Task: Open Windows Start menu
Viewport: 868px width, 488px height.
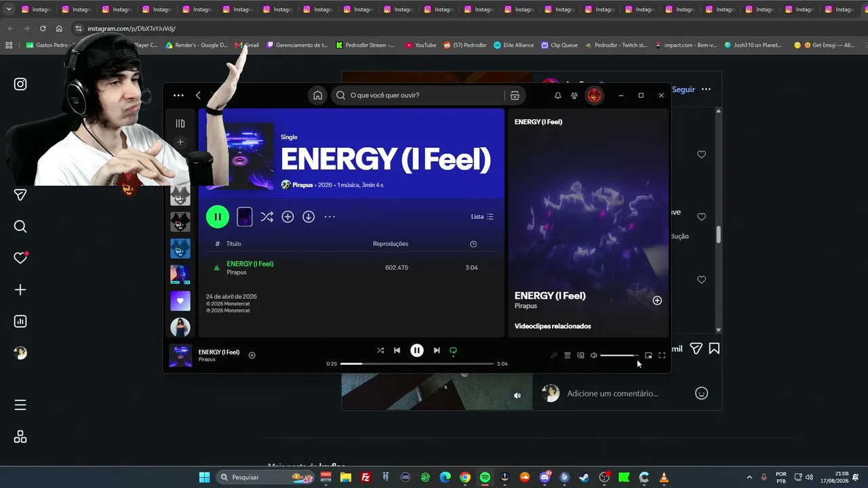Action: (204, 477)
